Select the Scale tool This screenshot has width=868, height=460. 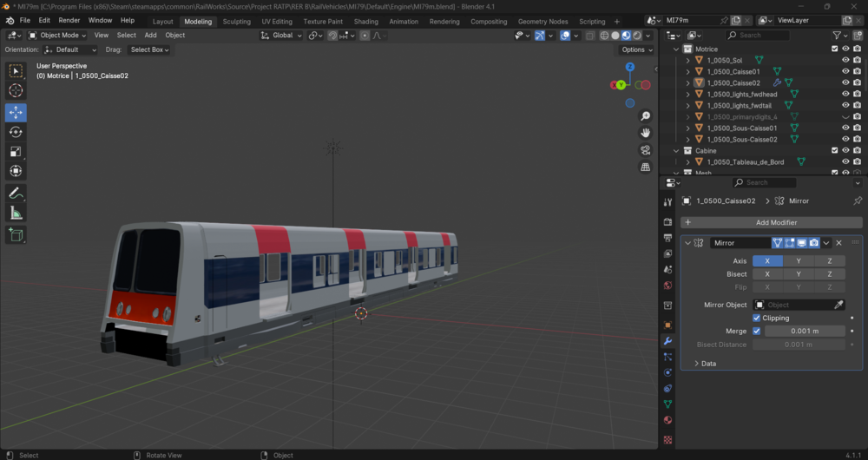(x=16, y=152)
